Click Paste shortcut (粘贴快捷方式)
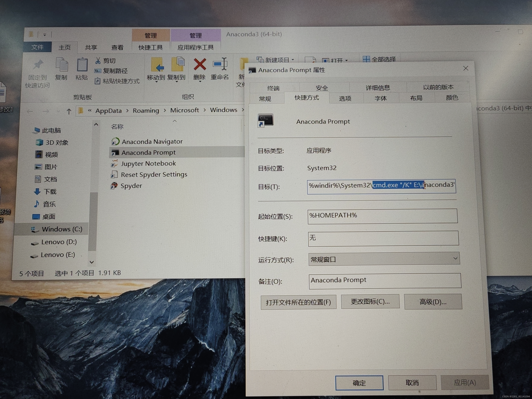Viewport: 532px width, 399px height. (x=117, y=81)
